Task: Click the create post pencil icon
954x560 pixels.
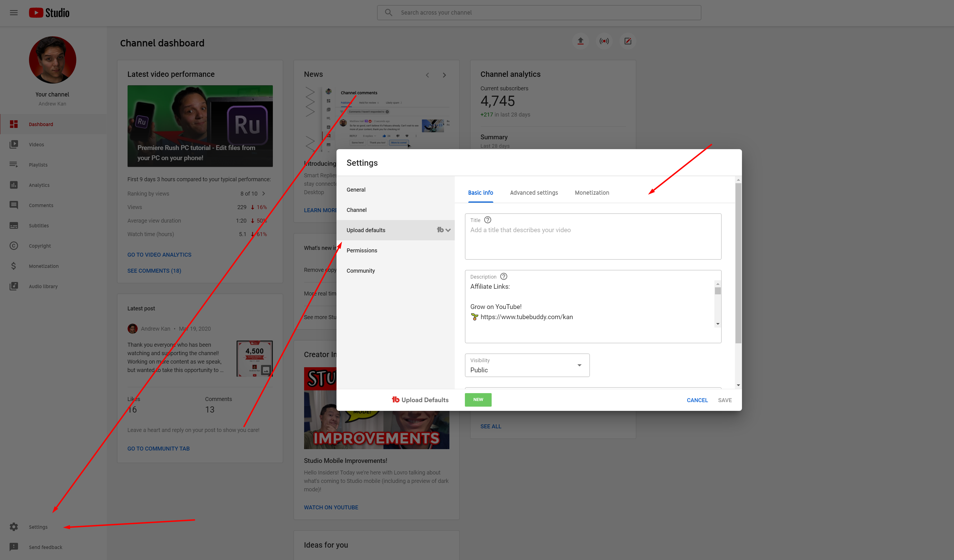Action: click(627, 41)
